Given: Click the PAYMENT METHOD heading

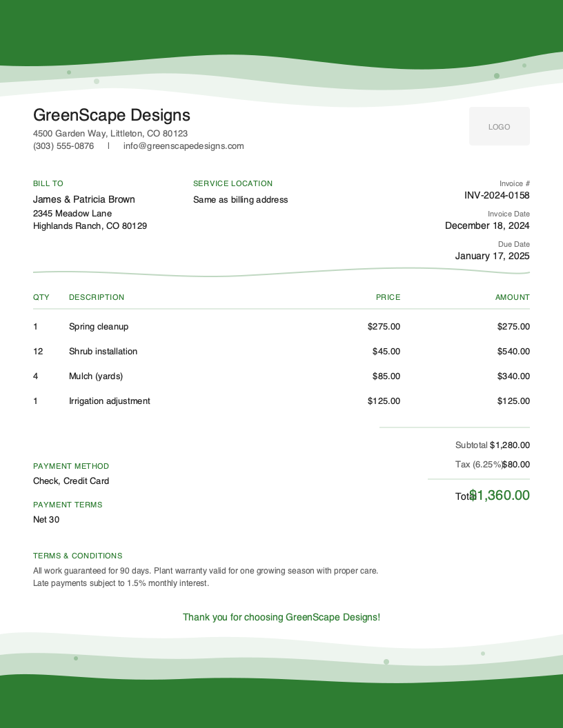Looking at the screenshot, I should (71, 466).
